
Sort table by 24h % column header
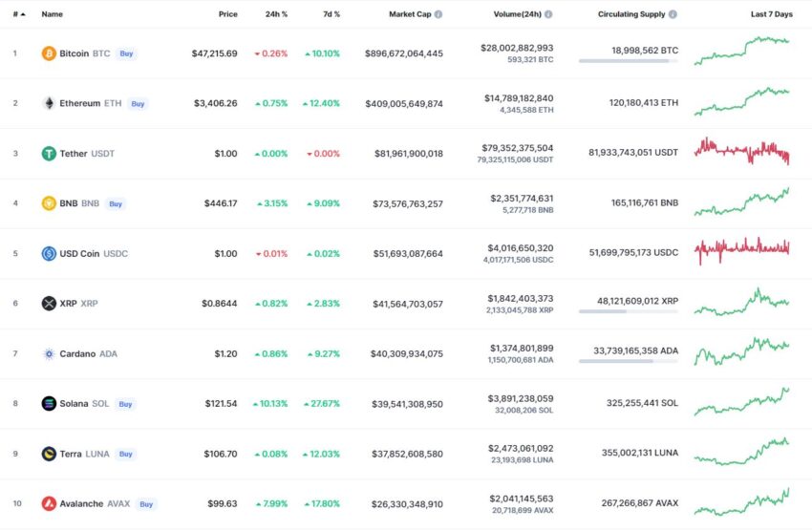(x=276, y=14)
